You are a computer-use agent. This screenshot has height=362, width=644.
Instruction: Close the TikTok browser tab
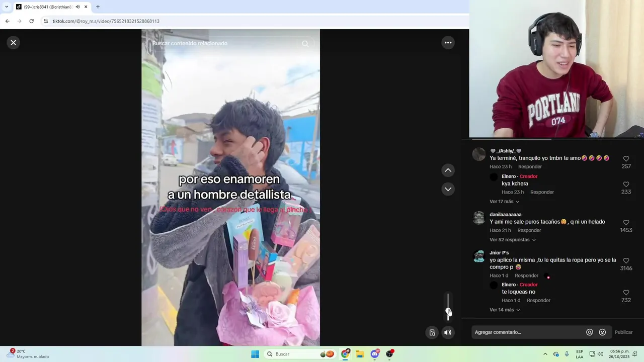86,7
